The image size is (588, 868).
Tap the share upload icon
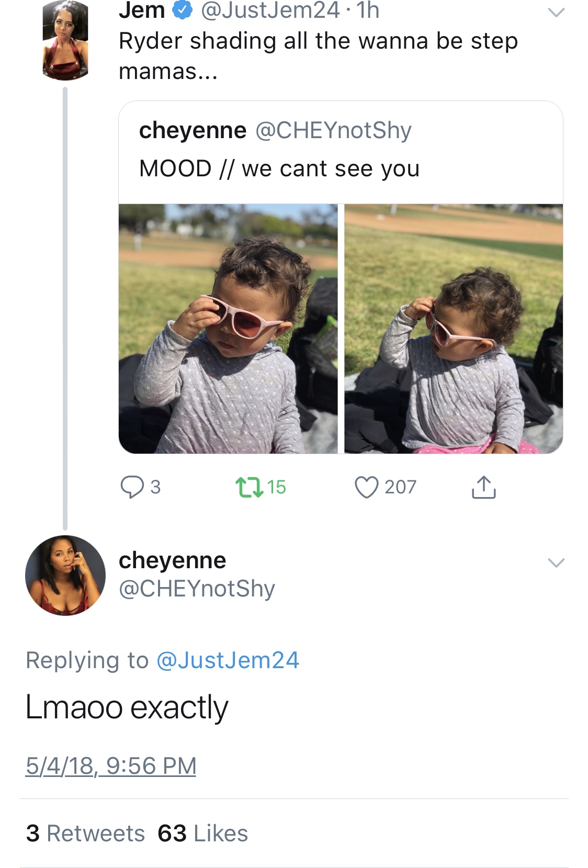[x=483, y=487]
